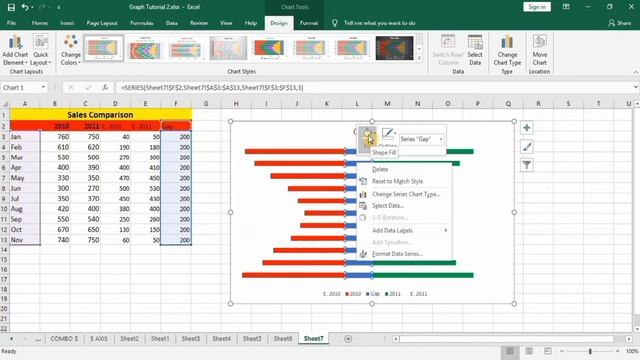Viewport: 640px width, 360px height.
Task: Click the Chart Filters funnel button
Action: 527,165
